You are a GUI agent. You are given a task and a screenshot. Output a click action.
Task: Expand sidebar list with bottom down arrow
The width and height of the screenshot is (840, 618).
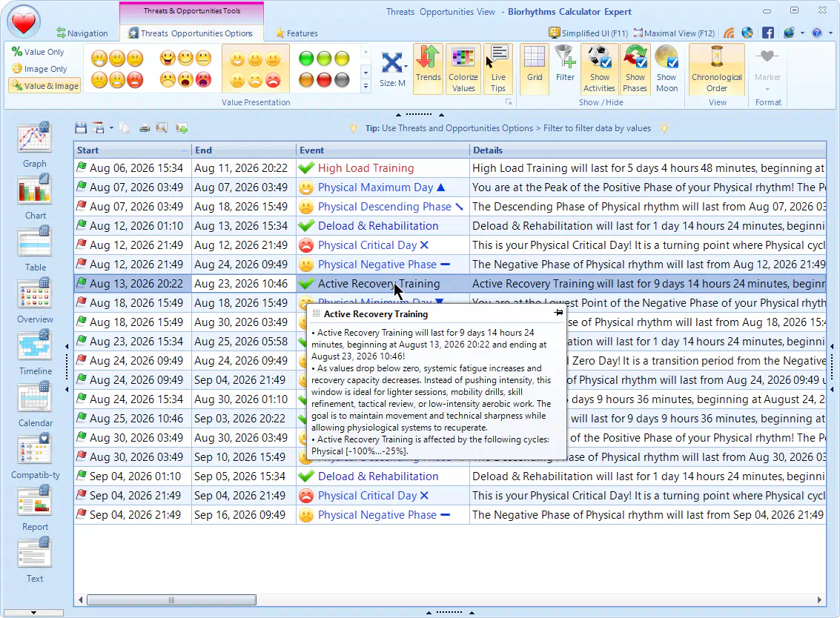click(33, 613)
